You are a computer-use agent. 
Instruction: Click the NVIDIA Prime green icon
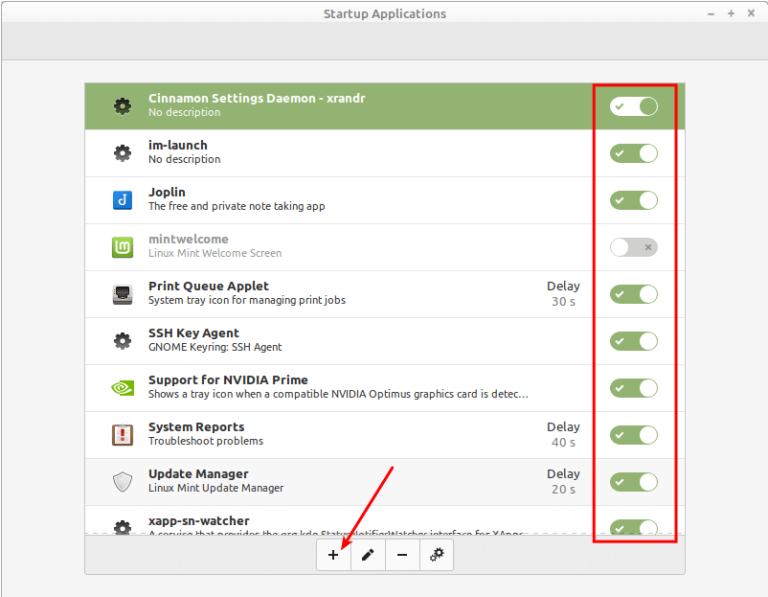(122, 388)
